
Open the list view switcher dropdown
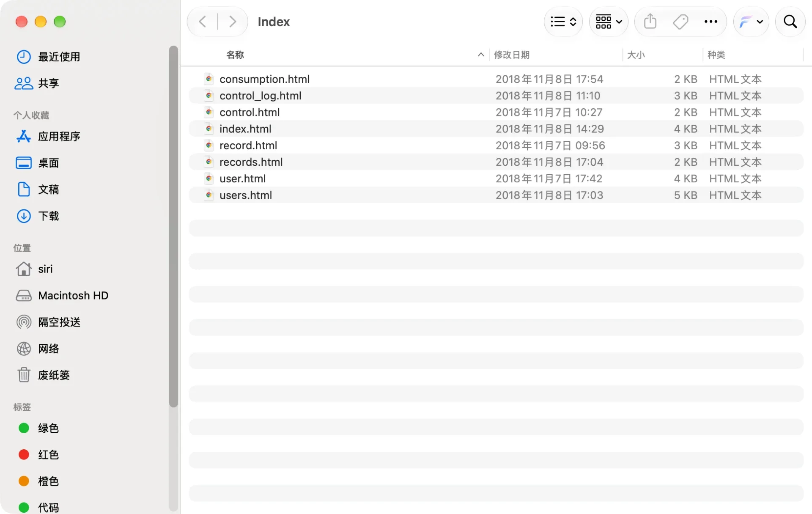[x=563, y=22]
